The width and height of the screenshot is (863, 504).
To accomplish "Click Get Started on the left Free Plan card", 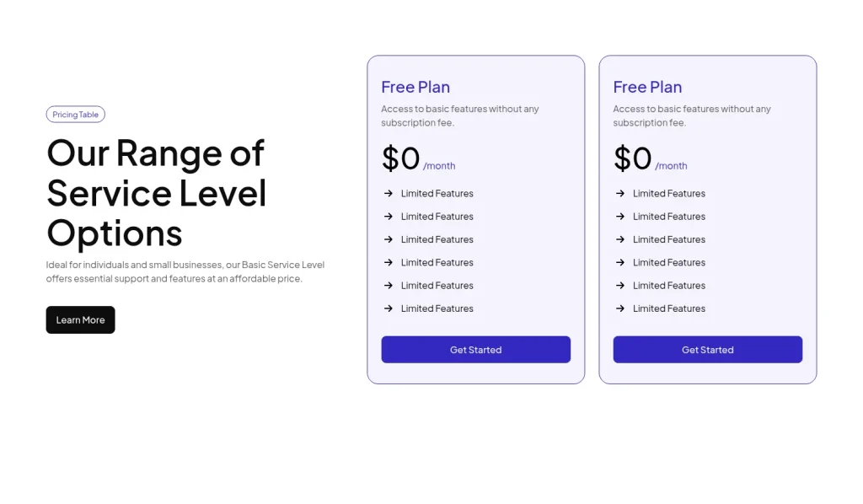I will pos(475,349).
